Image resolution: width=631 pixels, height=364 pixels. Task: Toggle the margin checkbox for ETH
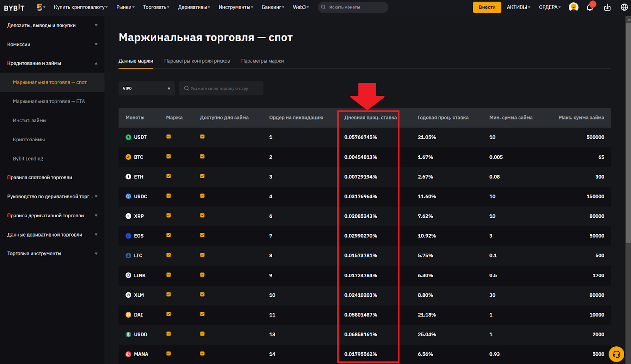(x=168, y=176)
